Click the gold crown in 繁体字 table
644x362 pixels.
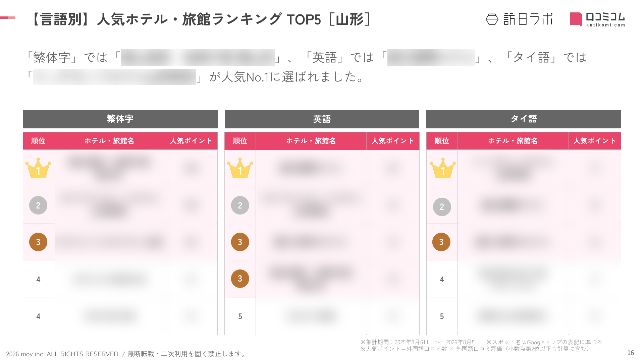coord(38,168)
